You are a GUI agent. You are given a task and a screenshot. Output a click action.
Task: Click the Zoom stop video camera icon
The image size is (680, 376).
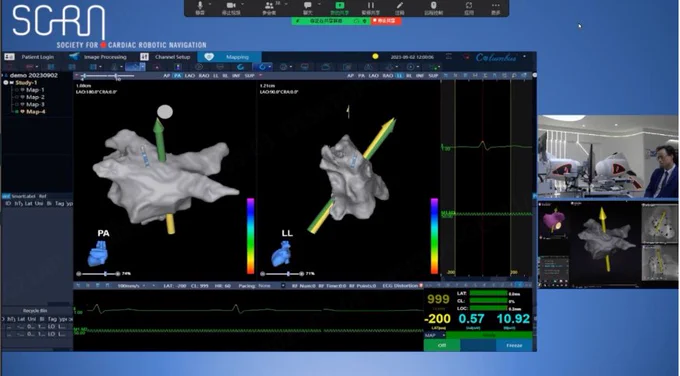tap(231, 6)
